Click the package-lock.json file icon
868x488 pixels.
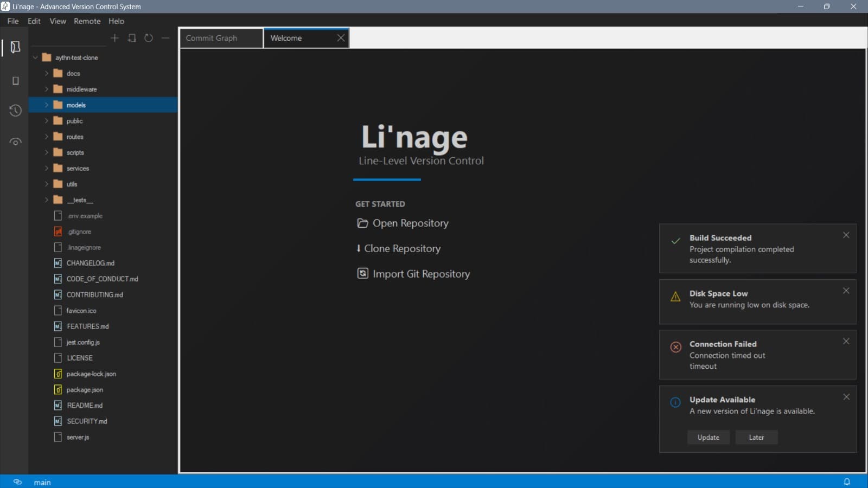tap(58, 374)
